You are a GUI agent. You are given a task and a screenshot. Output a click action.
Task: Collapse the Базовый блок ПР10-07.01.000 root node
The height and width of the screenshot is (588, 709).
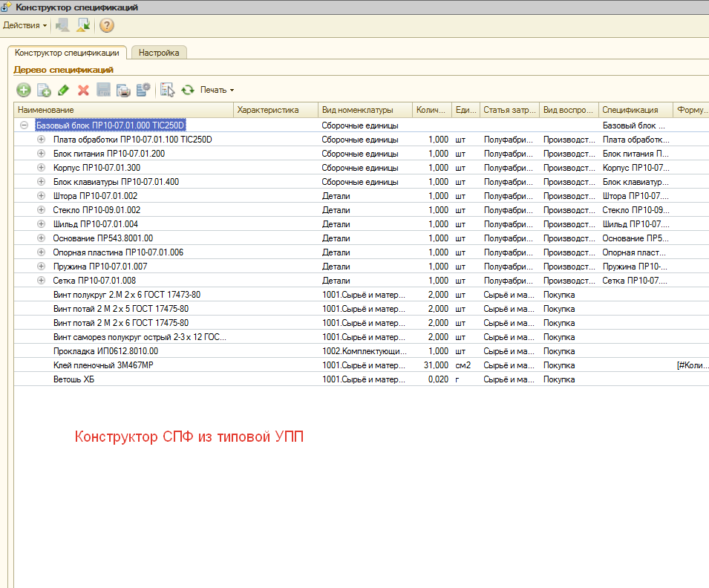pyautogui.click(x=24, y=125)
